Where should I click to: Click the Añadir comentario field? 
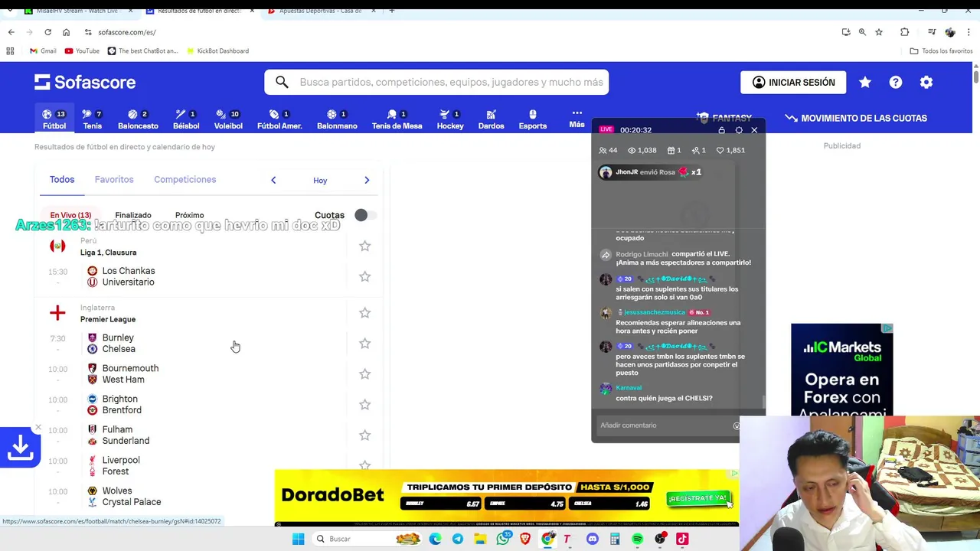tap(665, 425)
